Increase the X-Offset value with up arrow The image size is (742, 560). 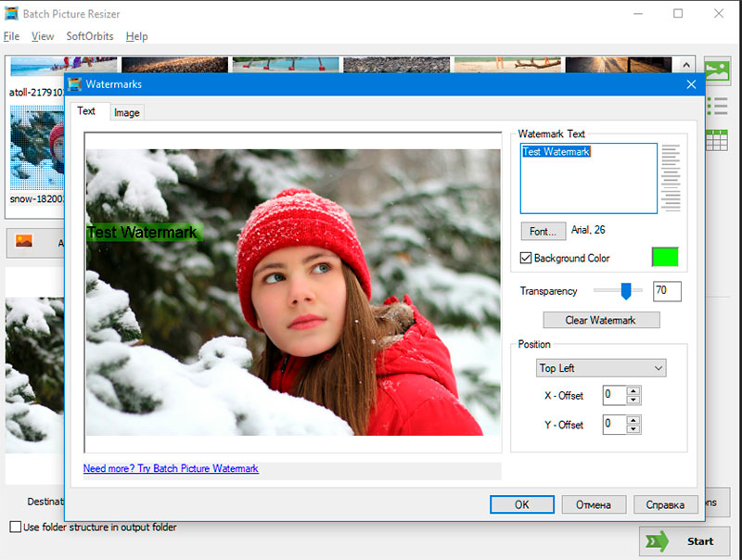tap(633, 390)
